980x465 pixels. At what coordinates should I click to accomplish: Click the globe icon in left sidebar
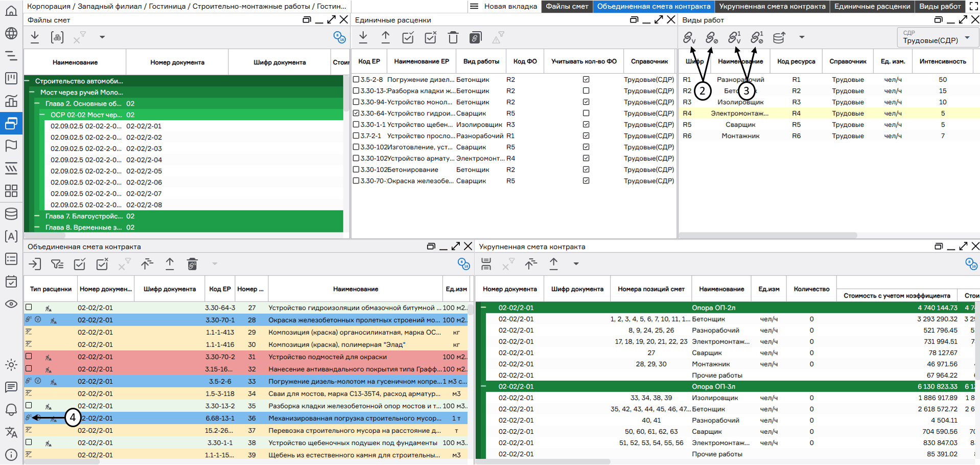click(x=11, y=33)
